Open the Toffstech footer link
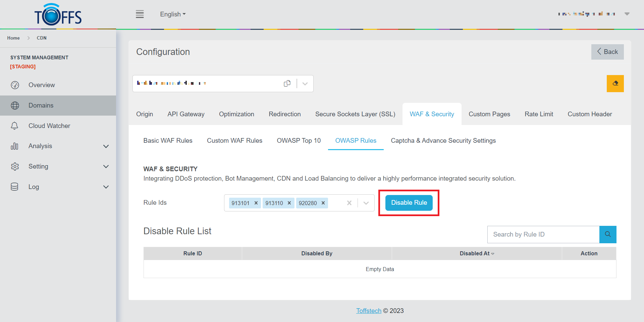644x322 pixels. point(369,311)
